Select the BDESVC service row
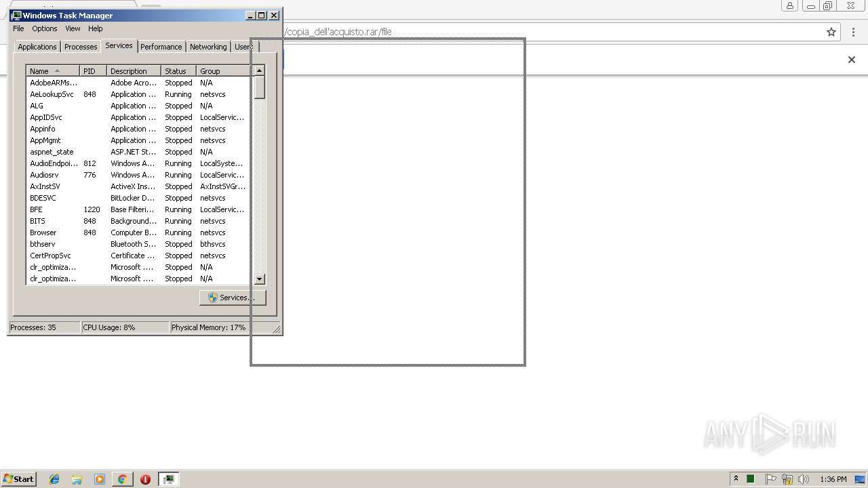The height and width of the screenshot is (488, 868). point(139,198)
